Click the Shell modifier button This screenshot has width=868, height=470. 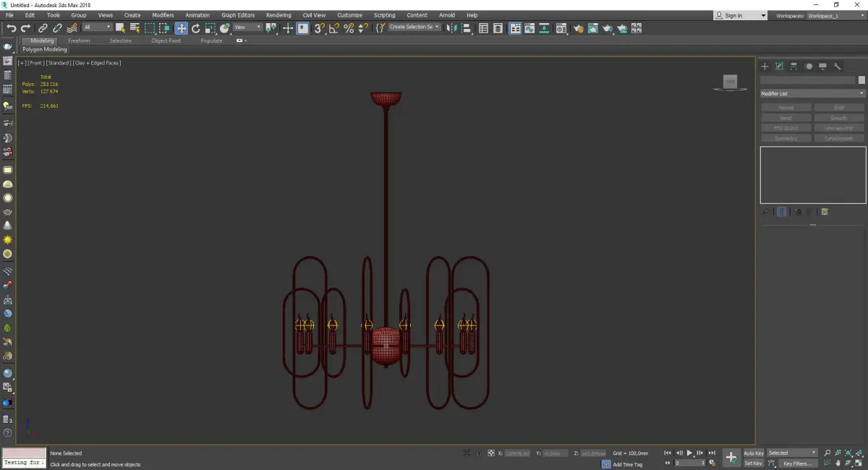tap(839, 108)
